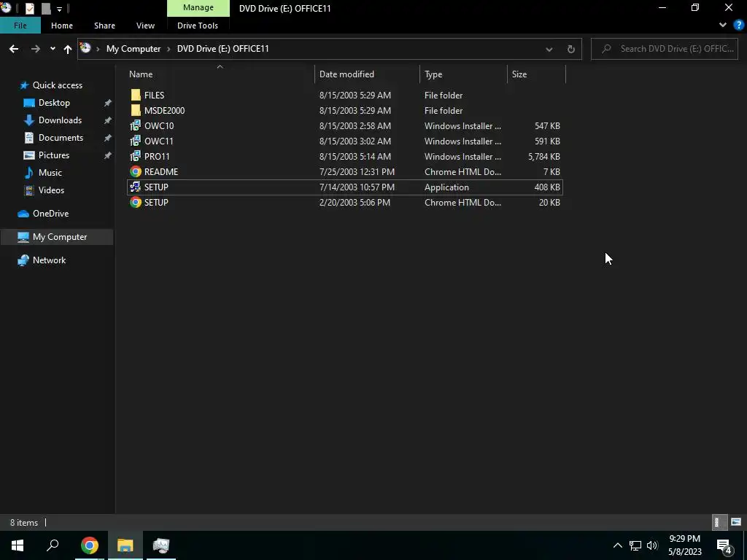The height and width of the screenshot is (560, 747).
Task: Select the MSDE2000 folder icon
Action: 136,111
